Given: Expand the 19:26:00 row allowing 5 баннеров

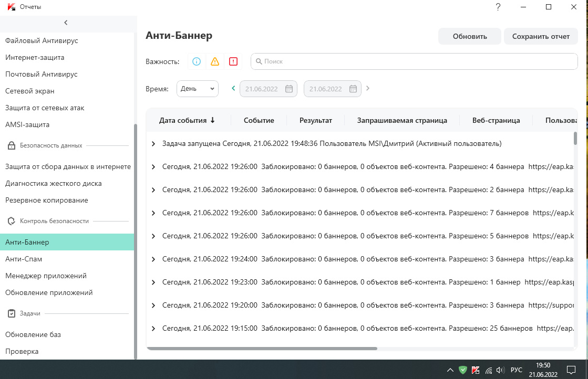Looking at the screenshot, I should (153, 236).
